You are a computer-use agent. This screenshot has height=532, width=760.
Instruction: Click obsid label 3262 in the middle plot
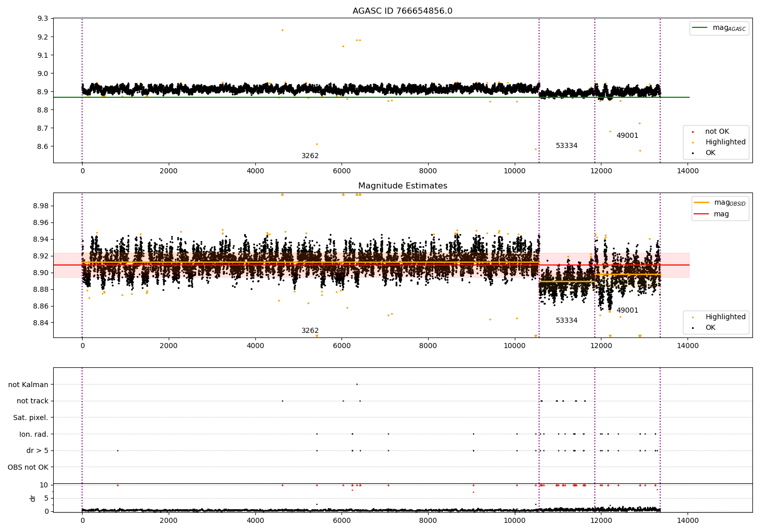coord(310,331)
